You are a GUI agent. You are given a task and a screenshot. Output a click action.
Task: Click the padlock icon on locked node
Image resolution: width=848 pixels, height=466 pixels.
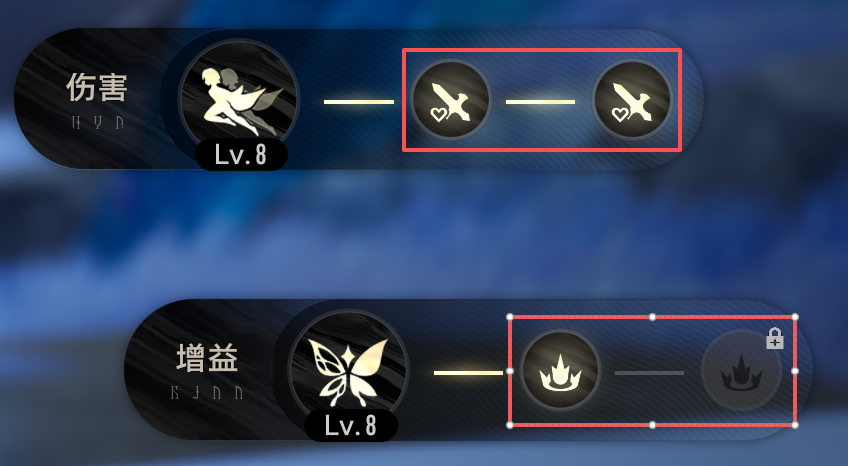tap(775, 338)
